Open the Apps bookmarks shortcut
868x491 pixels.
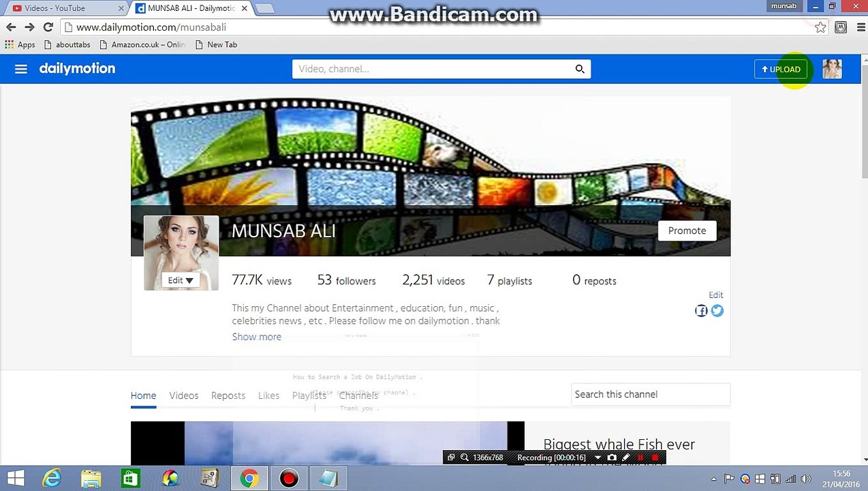[x=20, y=44]
